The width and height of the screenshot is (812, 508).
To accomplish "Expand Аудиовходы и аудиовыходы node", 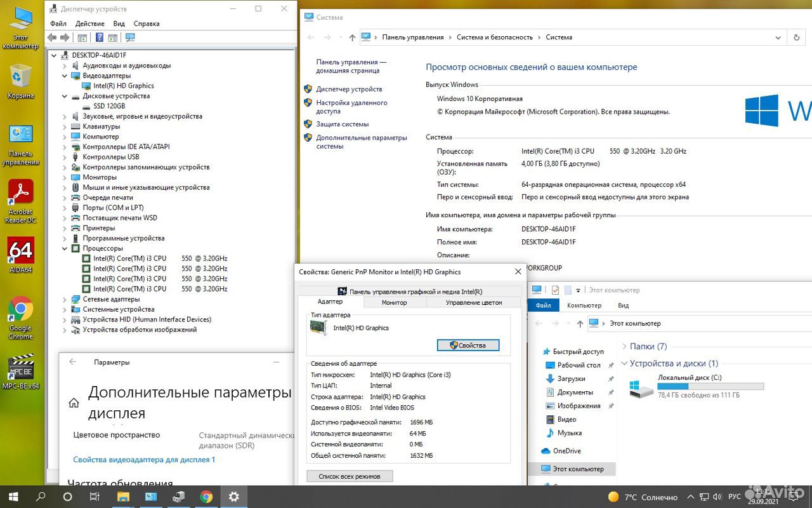I will (65, 65).
